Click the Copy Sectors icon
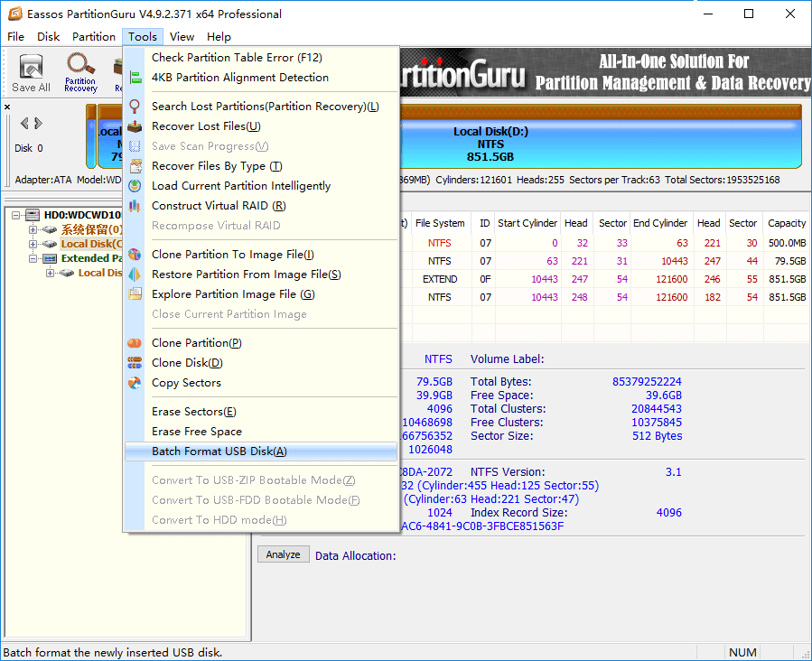812x661 pixels. click(x=135, y=383)
